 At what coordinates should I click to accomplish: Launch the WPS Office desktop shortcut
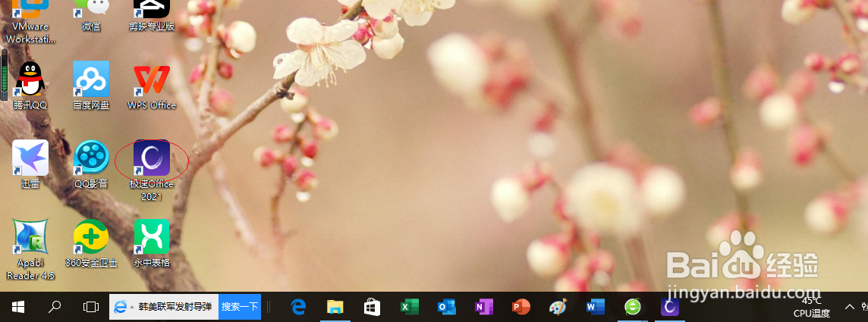point(152,86)
